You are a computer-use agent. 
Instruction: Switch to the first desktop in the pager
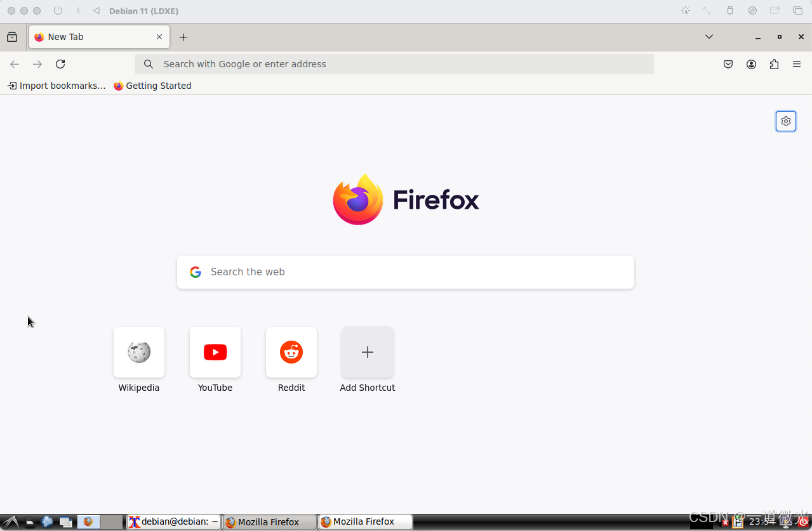pyautogui.click(x=88, y=522)
